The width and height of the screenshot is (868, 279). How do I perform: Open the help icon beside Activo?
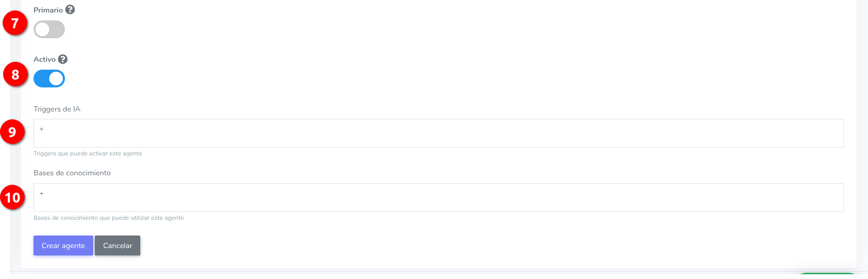(63, 59)
